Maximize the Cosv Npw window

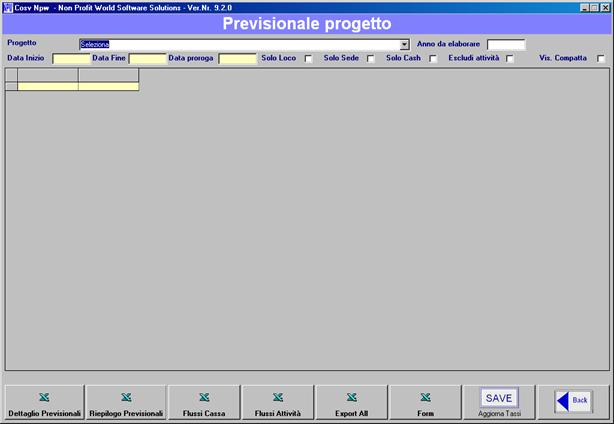pos(594,7)
